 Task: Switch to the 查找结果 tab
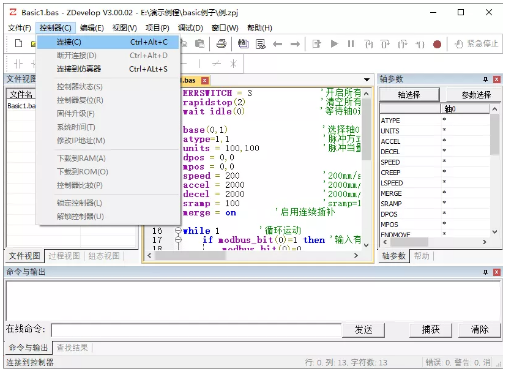pos(72,348)
